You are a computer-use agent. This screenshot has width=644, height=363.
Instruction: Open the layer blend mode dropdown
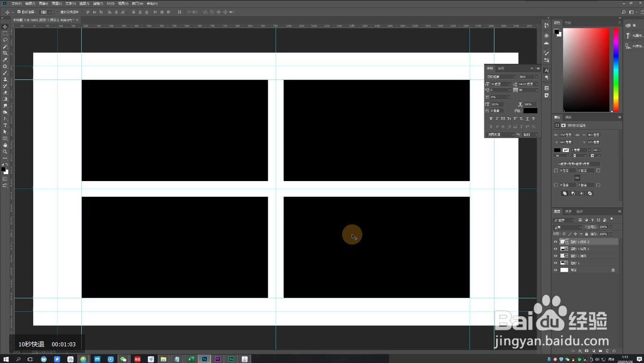click(x=567, y=227)
